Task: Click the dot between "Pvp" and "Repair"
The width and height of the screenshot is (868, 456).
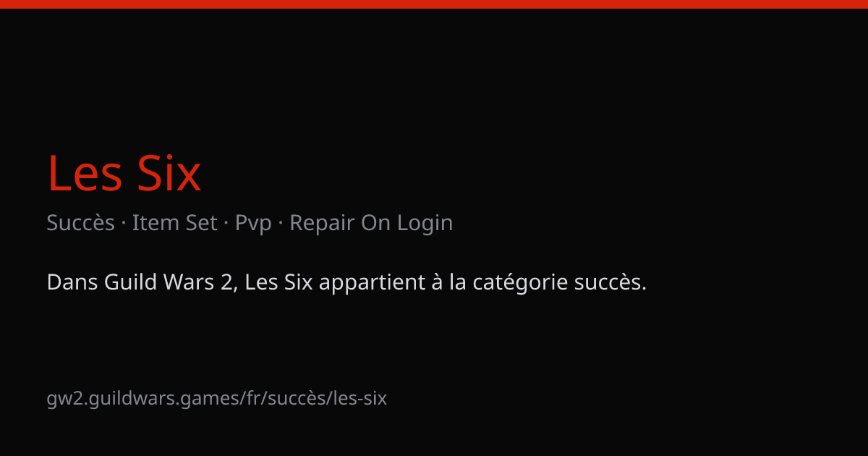Action: (281, 224)
